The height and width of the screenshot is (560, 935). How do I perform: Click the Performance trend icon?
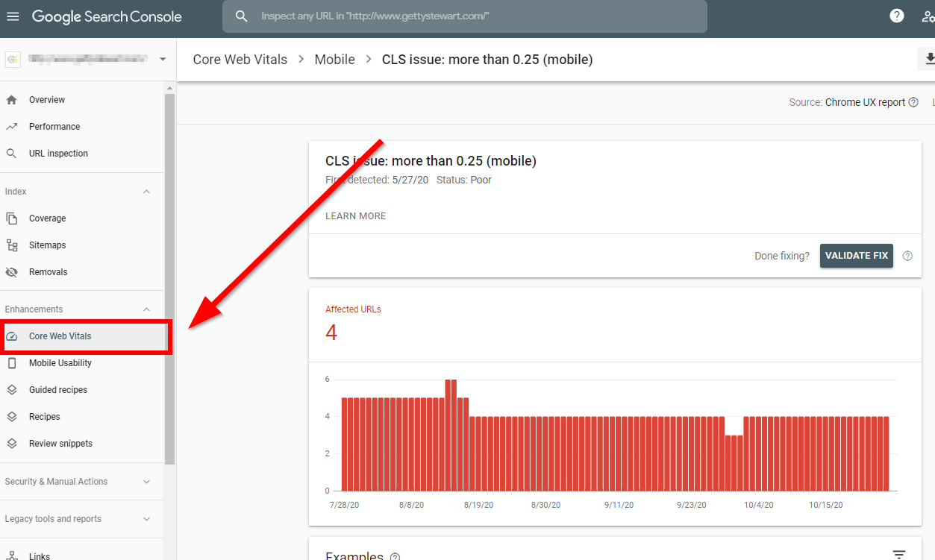point(11,127)
